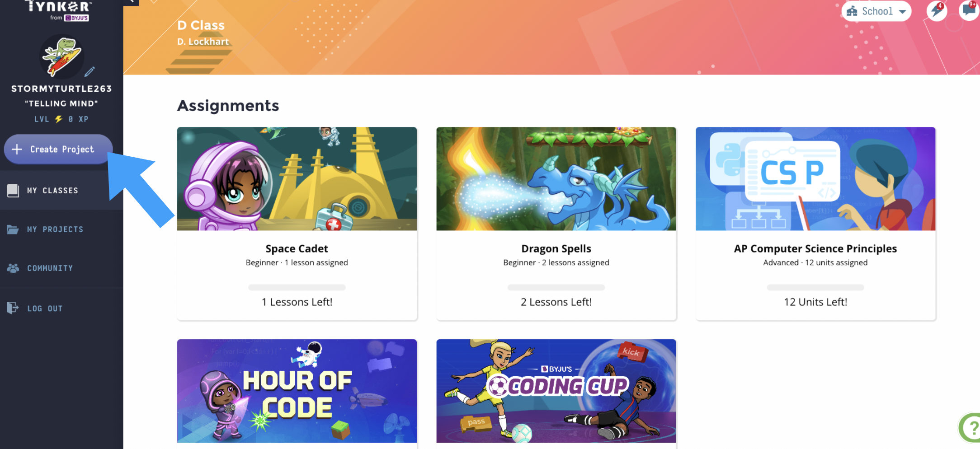Image resolution: width=980 pixels, height=449 pixels.
Task: Click the Create Project button
Action: click(58, 149)
